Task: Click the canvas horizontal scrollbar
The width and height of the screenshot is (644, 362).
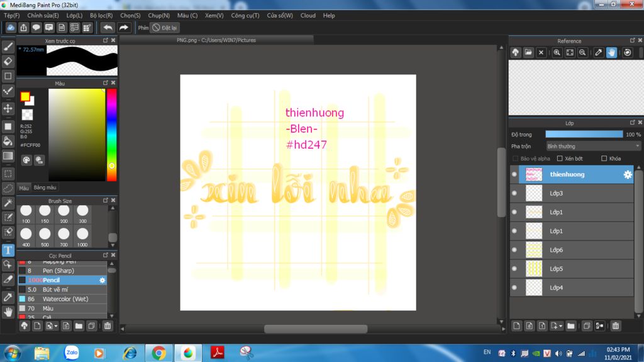Action: pyautogui.click(x=316, y=329)
